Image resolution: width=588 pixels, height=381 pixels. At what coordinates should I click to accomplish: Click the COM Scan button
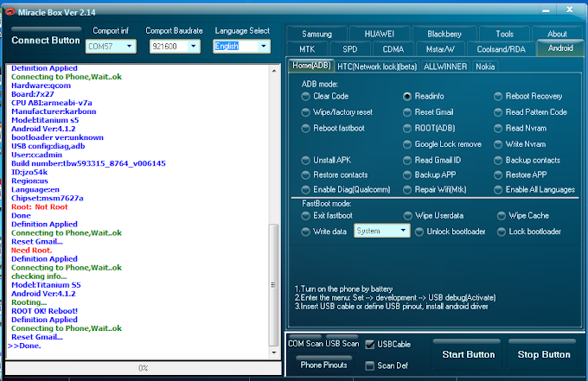click(x=305, y=344)
